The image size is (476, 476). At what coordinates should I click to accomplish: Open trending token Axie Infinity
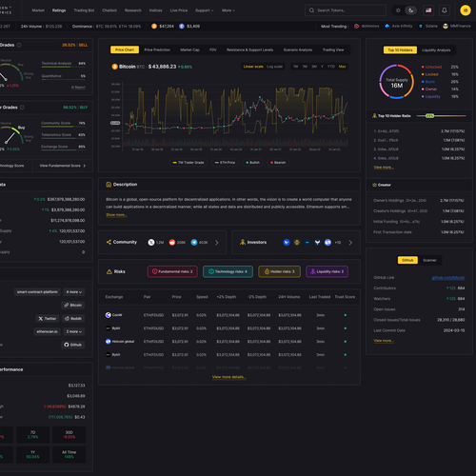click(x=398, y=26)
